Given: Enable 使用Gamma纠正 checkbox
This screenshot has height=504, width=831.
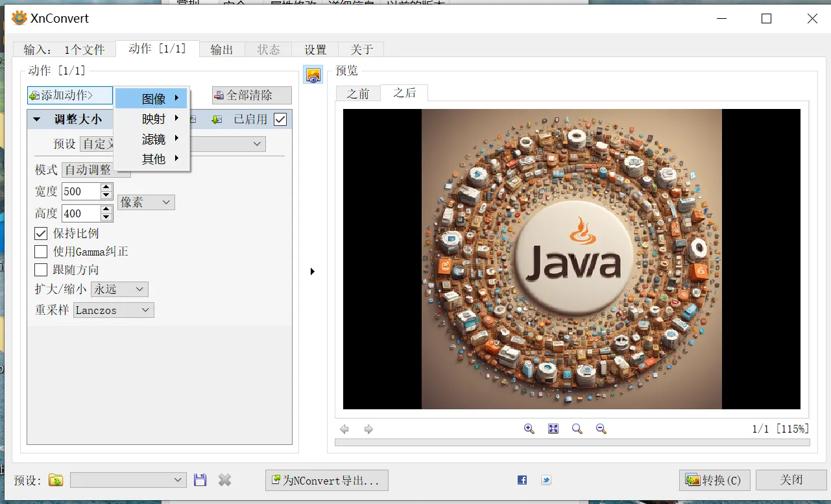Looking at the screenshot, I should coord(41,252).
